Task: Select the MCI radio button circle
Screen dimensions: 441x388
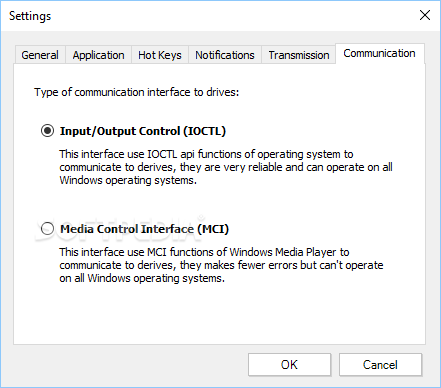Action: [x=47, y=229]
